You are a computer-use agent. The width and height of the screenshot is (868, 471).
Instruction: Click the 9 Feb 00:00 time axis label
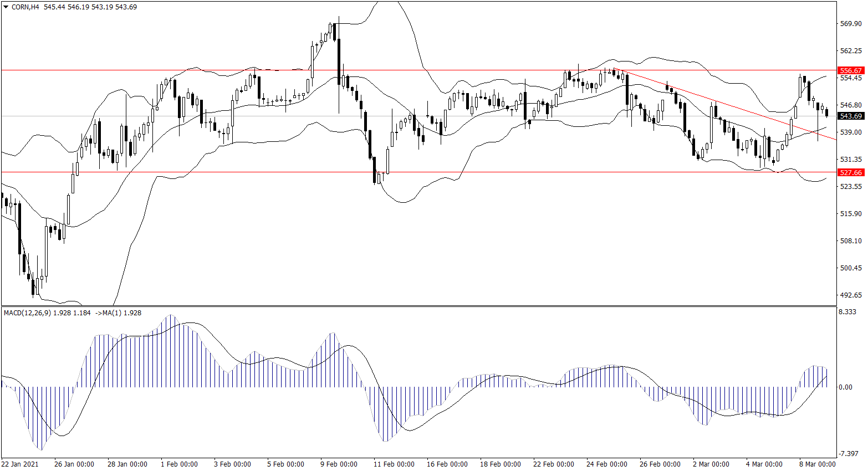click(x=339, y=464)
